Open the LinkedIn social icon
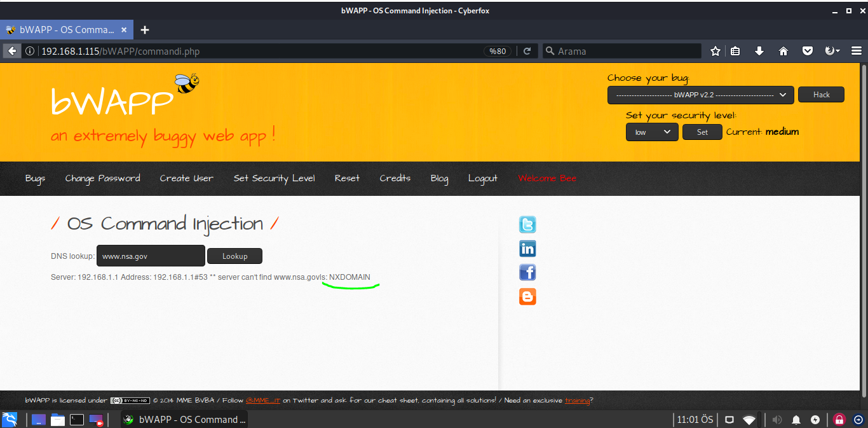This screenshot has height=428, width=868. click(x=527, y=249)
